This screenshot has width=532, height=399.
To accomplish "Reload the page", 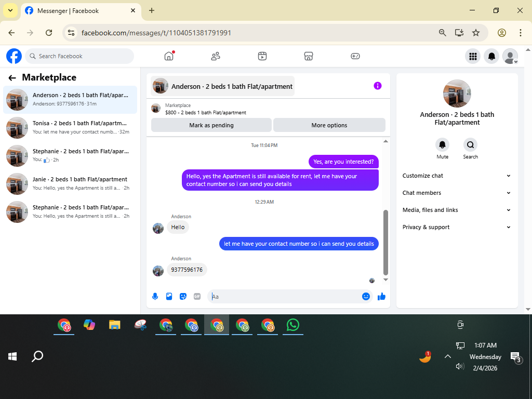I will [49, 33].
